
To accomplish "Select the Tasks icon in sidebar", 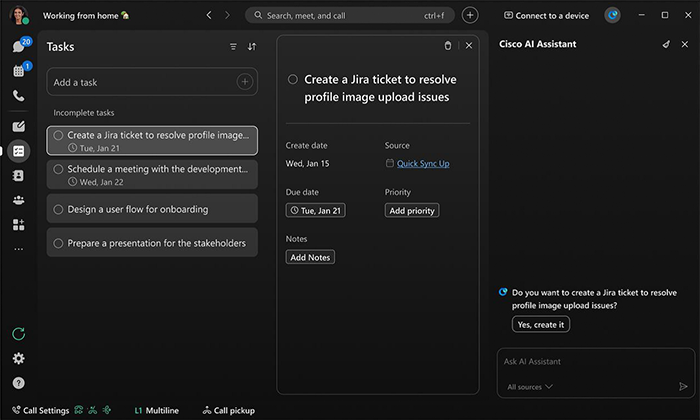I will tap(18, 151).
